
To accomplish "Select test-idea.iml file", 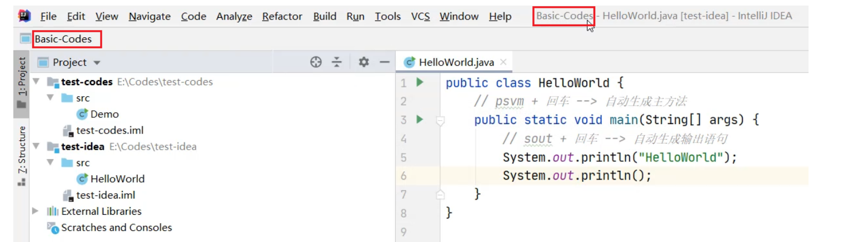I will point(106,195).
